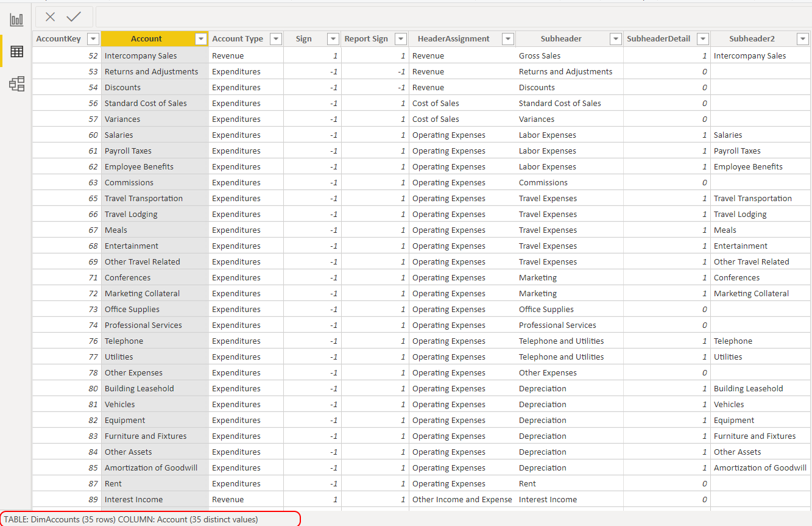Viewport: 812px width, 526px height.
Task: Click the Rent cell in Account column
Action: [x=155, y=483]
